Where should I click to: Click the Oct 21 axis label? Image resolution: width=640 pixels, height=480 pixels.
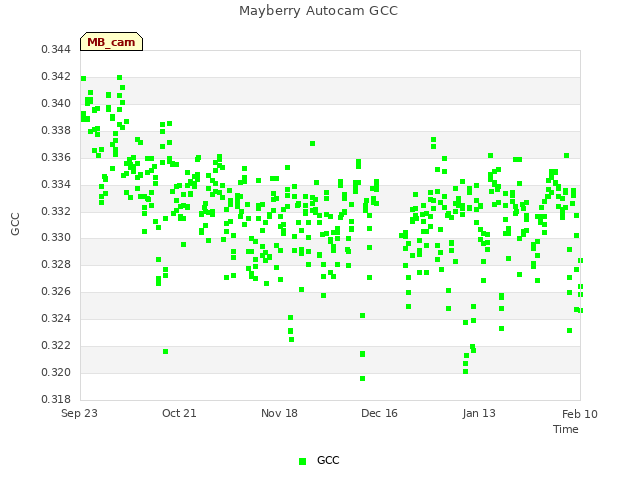pyautogui.click(x=179, y=413)
